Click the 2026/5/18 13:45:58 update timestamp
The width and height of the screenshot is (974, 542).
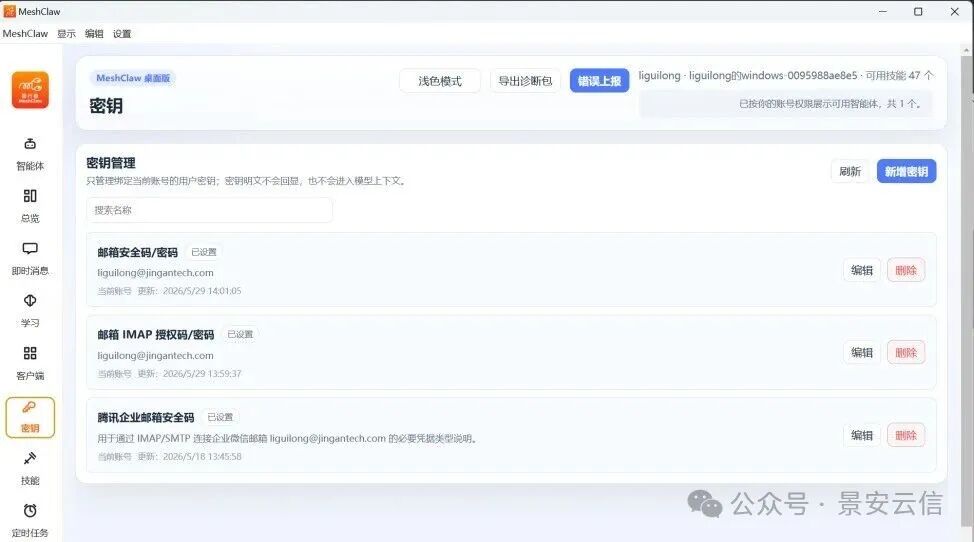(x=202, y=456)
